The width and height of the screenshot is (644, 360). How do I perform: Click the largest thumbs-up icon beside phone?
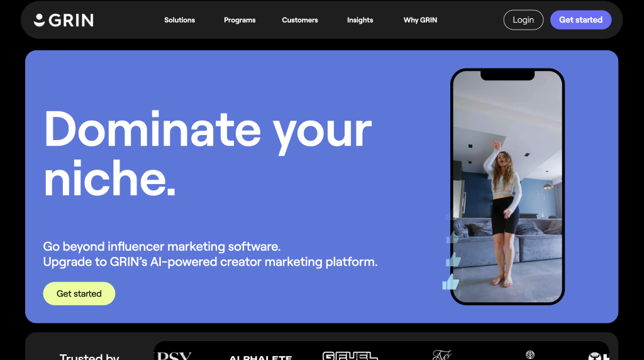(x=450, y=282)
